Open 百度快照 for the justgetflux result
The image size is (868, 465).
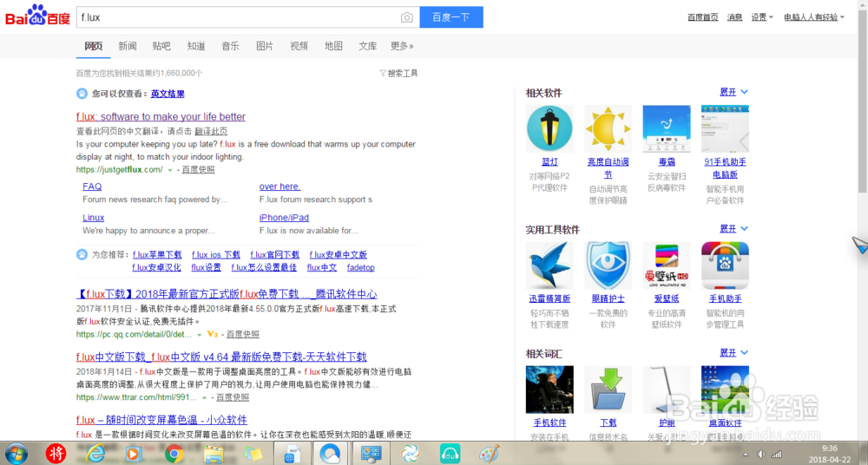pyautogui.click(x=198, y=170)
